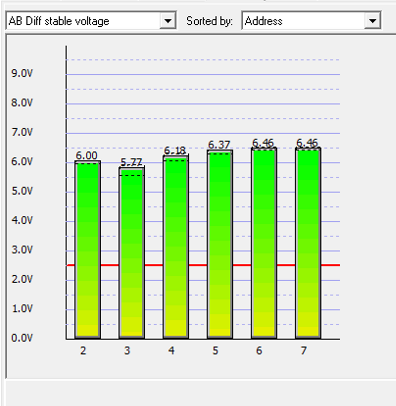Click the bar for address 6
Screen dimensions: 396x406
coord(264,243)
